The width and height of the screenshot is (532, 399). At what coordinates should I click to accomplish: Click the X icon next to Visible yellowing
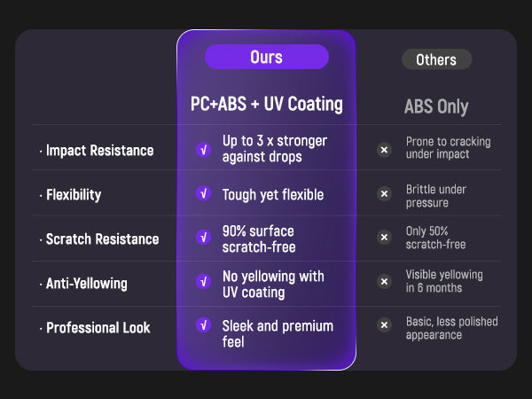click(x=384, y=282)
